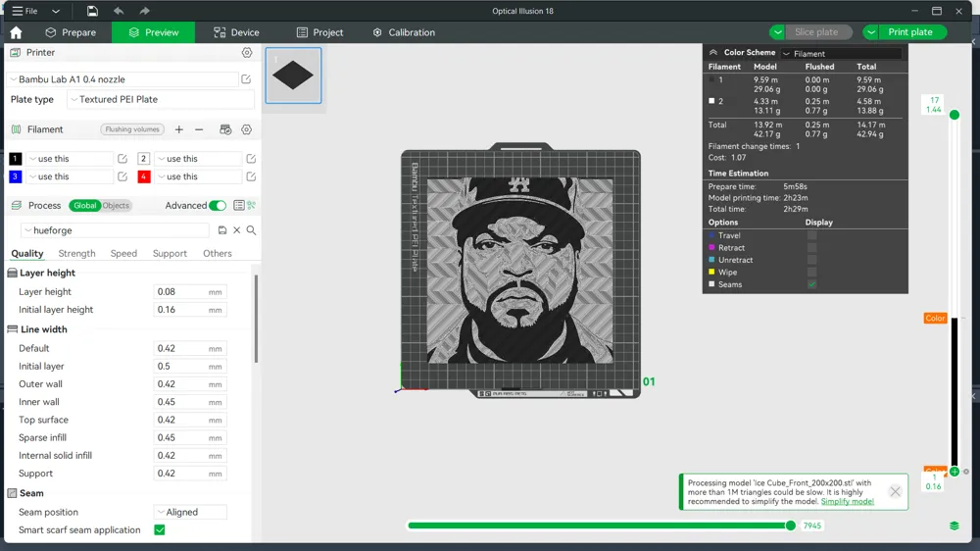Image resolution: width=980 pixels, height=551 pixels.
Task: Switch to the Project tab
Action: (x=320, y=32)
